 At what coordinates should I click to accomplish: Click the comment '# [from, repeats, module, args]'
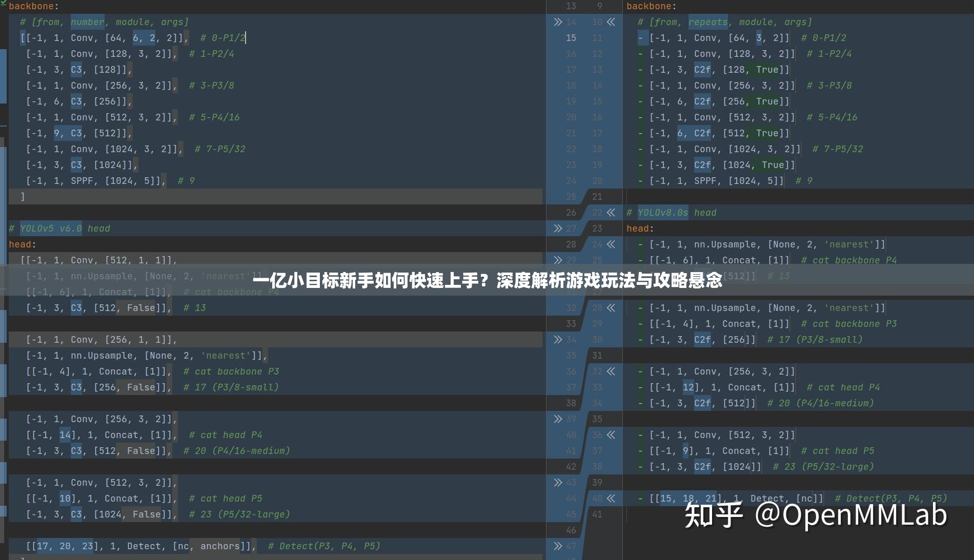[x=725, y=22]
